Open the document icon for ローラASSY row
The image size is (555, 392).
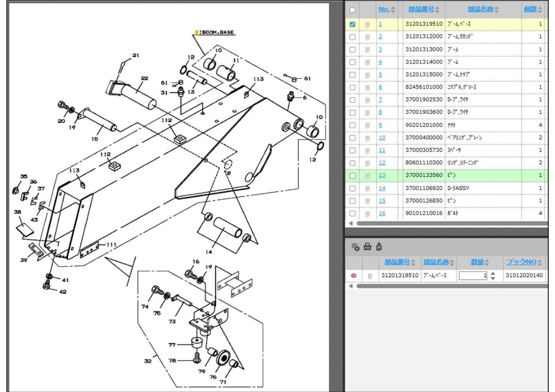[x=367, y=189]
